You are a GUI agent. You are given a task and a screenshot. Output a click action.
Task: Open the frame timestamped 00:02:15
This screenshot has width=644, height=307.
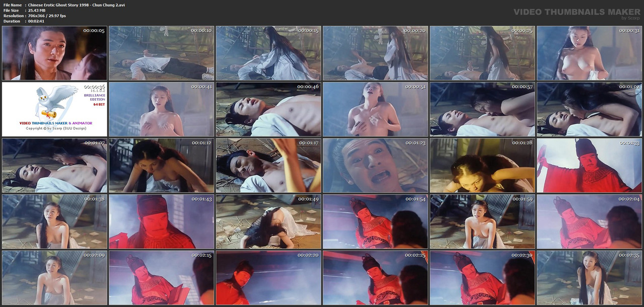click(161, 278)
